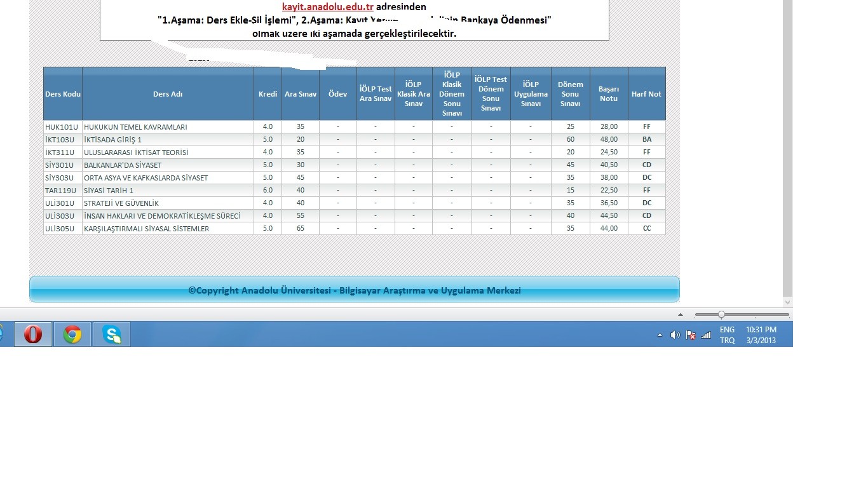Click the Ders Adı column header

click(168, 94)
